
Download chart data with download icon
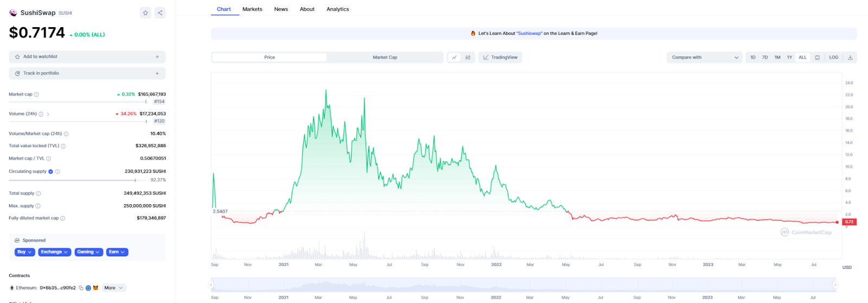tap(850, 58)
